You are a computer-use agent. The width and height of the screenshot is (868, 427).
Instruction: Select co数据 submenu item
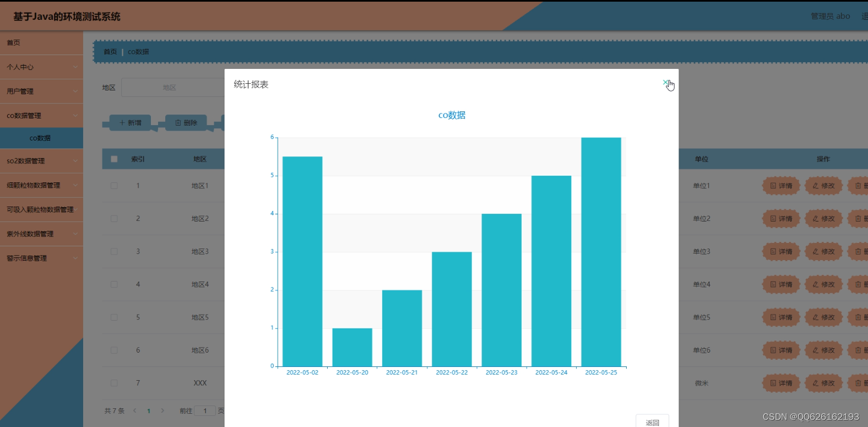pos(41,138)
